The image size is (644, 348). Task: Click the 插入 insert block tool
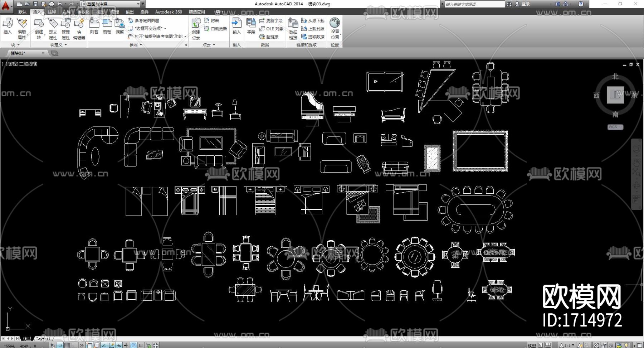pyautogui.click(x=8, y=26)
